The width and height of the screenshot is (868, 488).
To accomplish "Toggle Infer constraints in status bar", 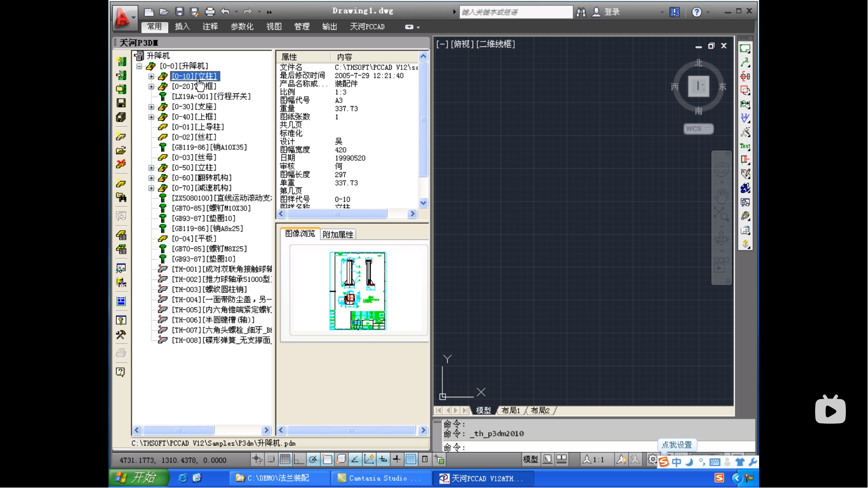I will pos(257,460).
